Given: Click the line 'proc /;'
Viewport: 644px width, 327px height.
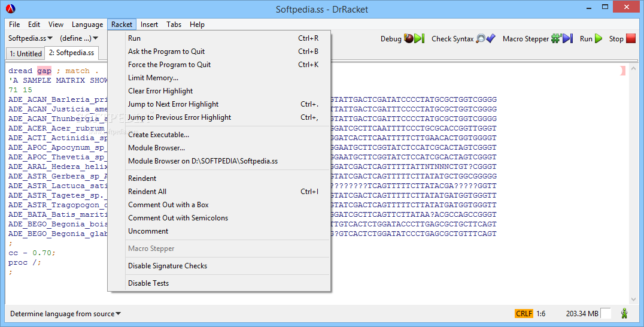Looking at the screenshot, I should [x=25, y=262].
